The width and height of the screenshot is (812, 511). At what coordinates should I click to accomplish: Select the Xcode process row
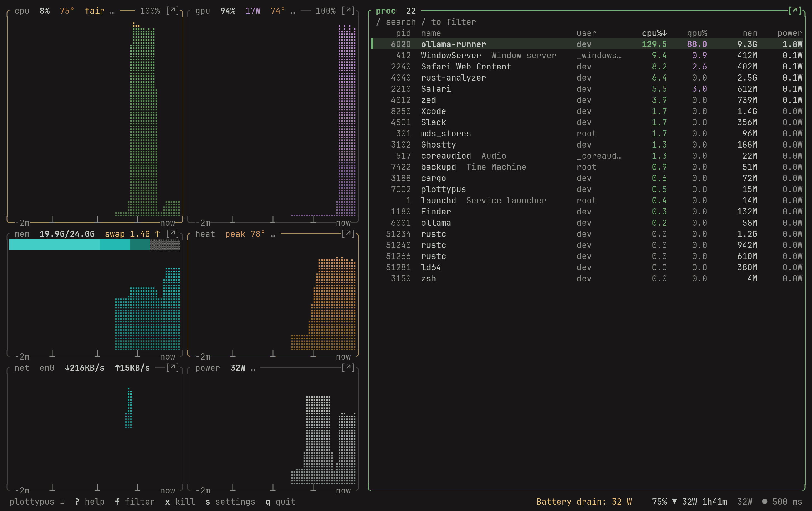tap(587, 111)
